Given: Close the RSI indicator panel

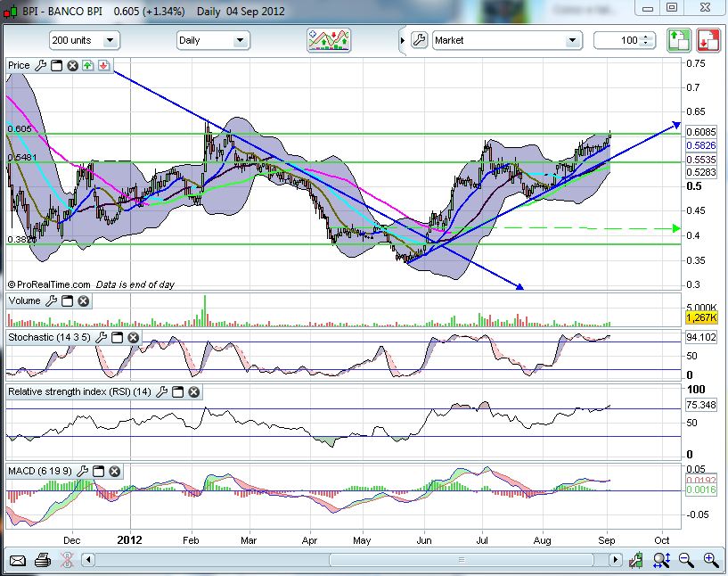Looking at the screenshot, I should [x=194, y=392].
